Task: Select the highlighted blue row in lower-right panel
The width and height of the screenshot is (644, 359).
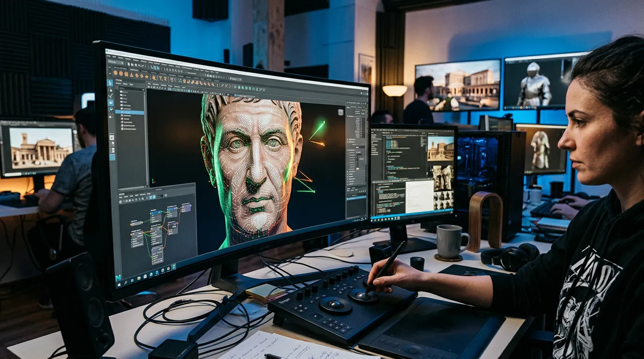Action: pos(356,198)
